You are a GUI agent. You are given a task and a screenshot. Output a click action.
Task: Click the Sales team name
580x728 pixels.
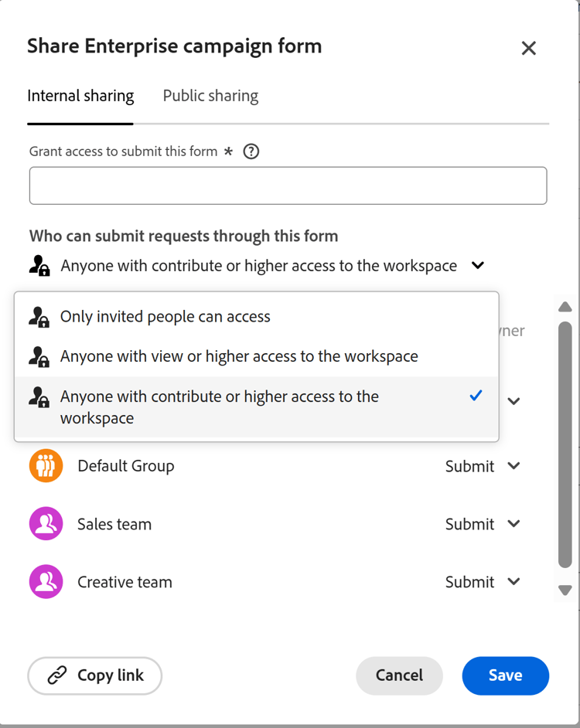tap(114, 524)
